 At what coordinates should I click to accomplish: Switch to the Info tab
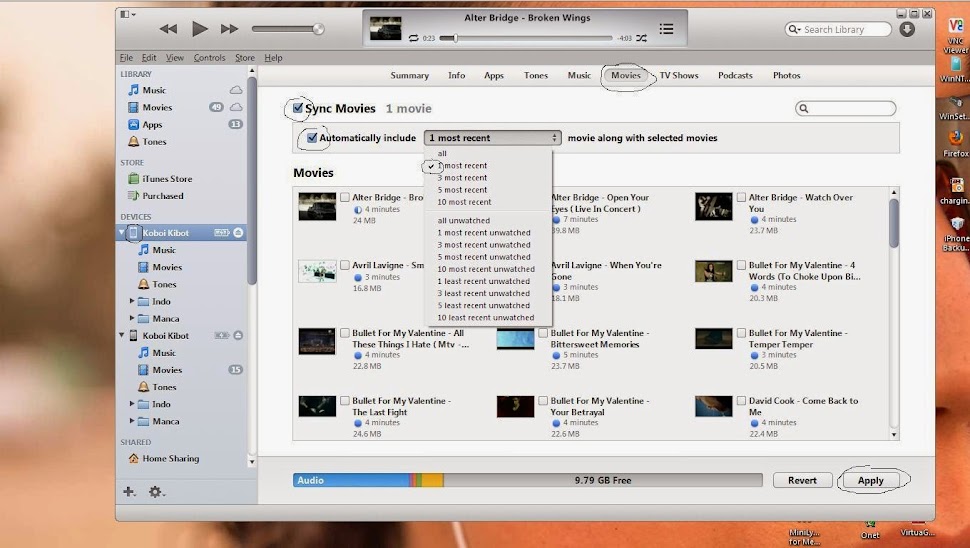[457, 75]
